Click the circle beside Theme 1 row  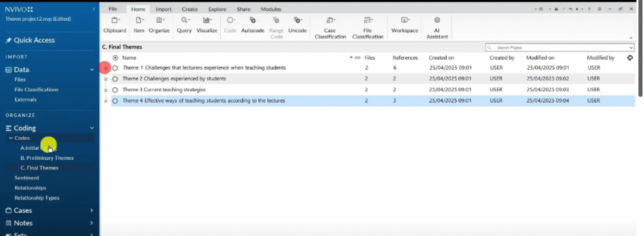(115, 68)
